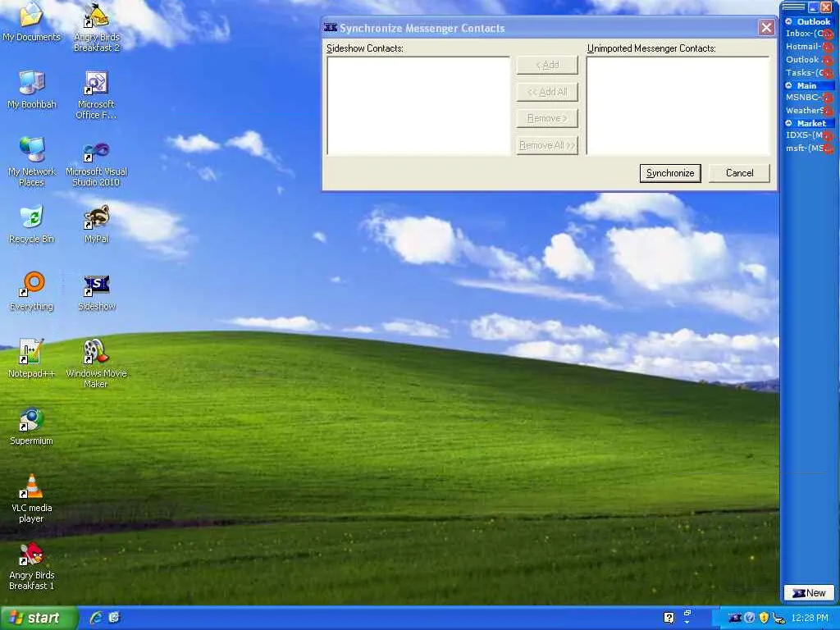Click the second quick launch icon after IE

pos(114,617)
